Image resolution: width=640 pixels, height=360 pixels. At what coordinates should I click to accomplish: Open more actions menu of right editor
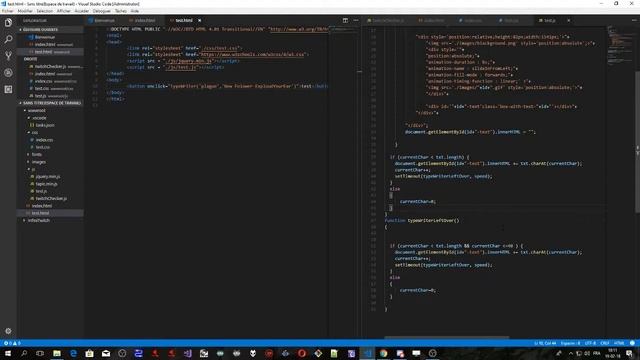coord(634,20)
